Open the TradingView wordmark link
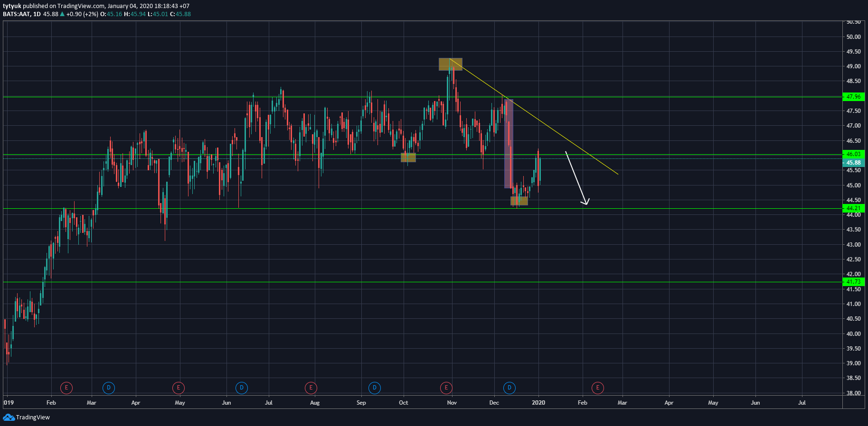Image resolution: width=868 pixels, height=426 pixels. coord(33,417)
